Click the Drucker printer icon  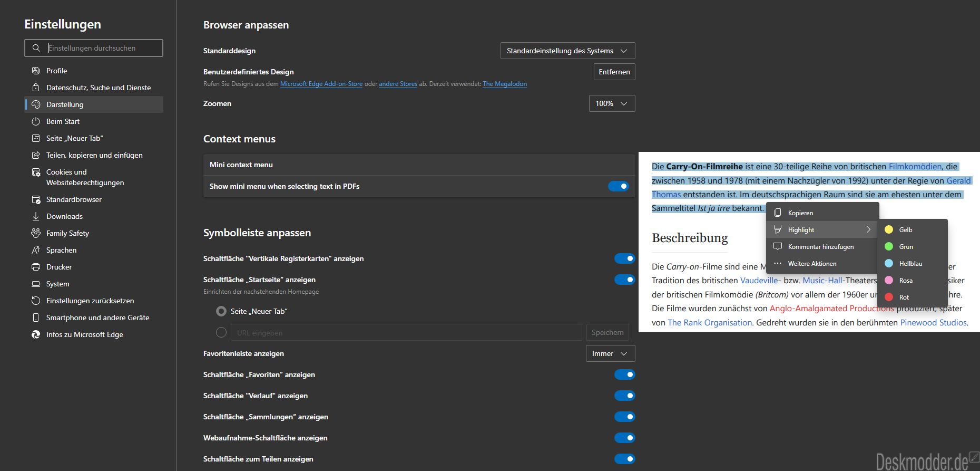(x=36, y=267)
